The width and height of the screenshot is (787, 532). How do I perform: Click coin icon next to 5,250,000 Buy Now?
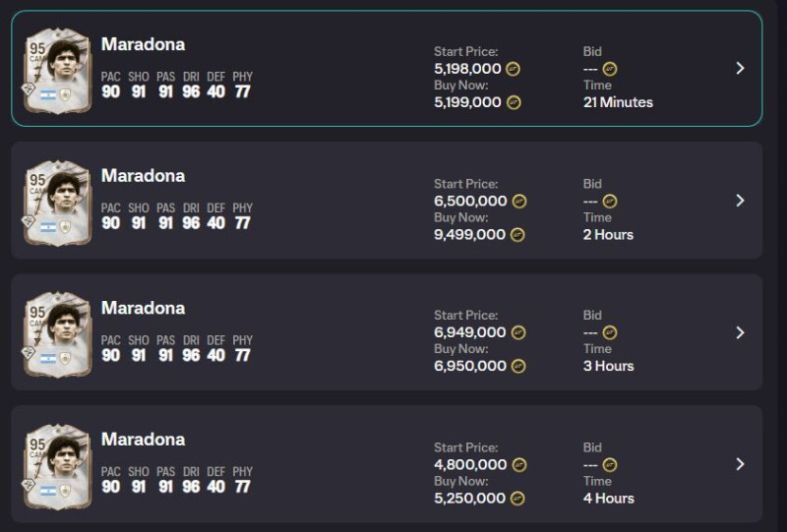517,498
